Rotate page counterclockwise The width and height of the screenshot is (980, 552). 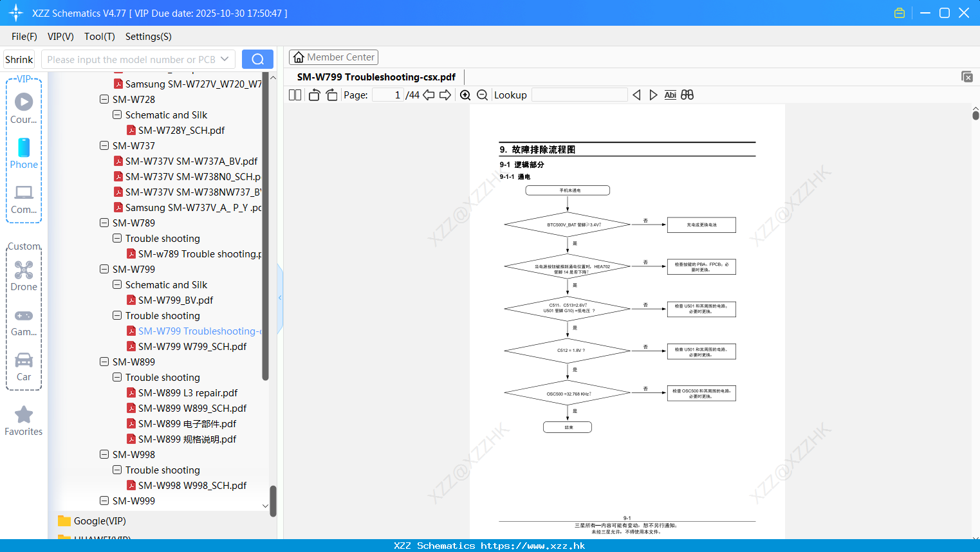(314, 95)
